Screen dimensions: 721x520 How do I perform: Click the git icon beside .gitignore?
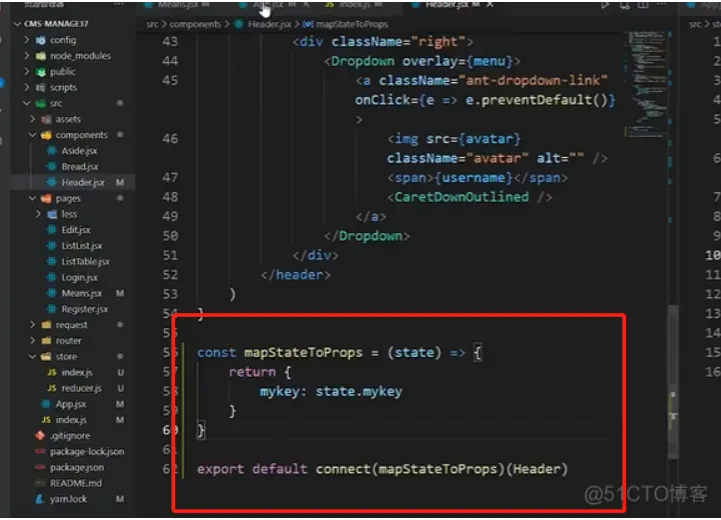point(40,435)
